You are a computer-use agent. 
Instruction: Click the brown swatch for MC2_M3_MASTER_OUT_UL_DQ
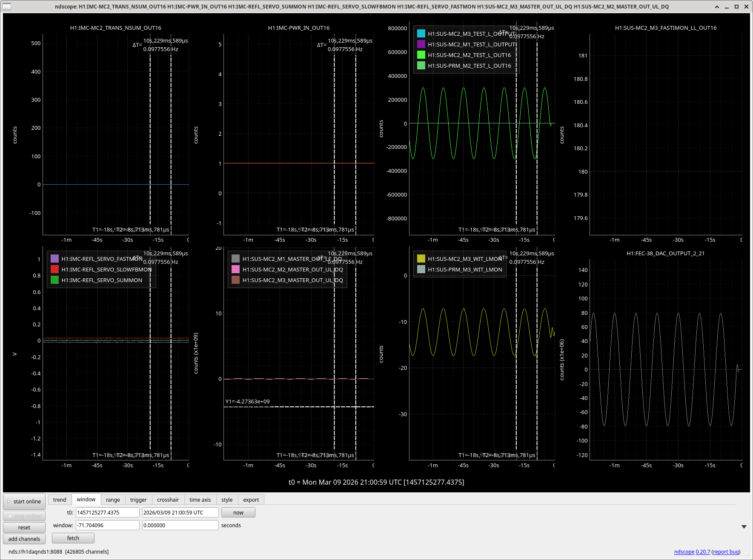235,280
